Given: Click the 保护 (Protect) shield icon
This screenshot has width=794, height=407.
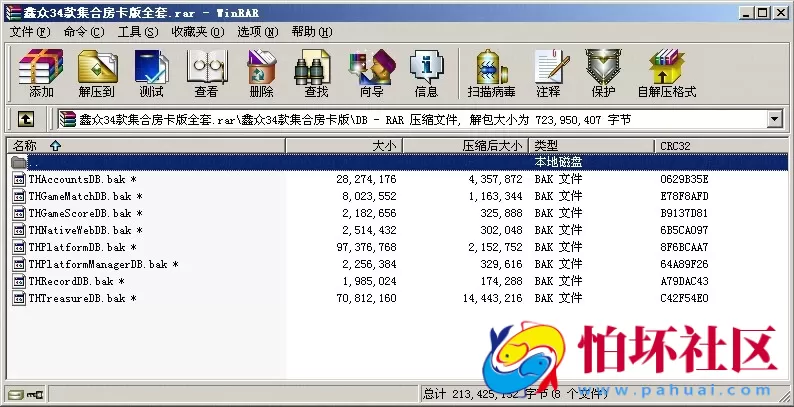Looking at the screenshot, I should click(x=603, y=67).
